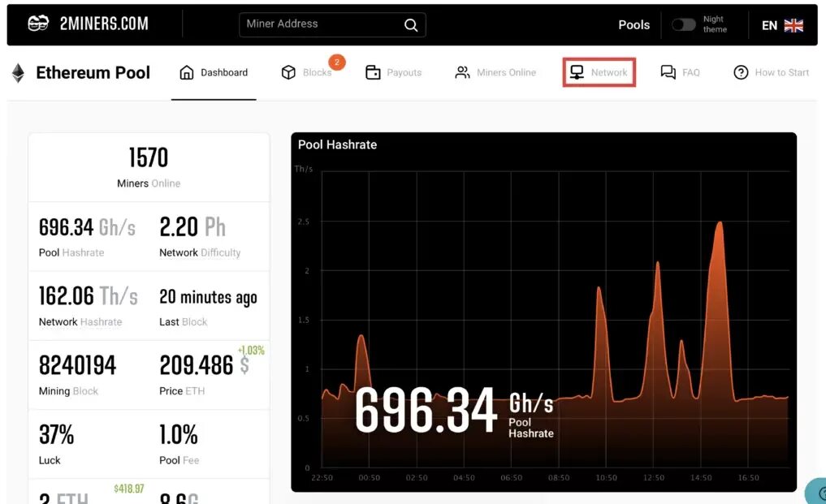Click the 20 minutes ago Last Block stat
This screenshot has height=504, width=826.
click(x=208, y=305)
